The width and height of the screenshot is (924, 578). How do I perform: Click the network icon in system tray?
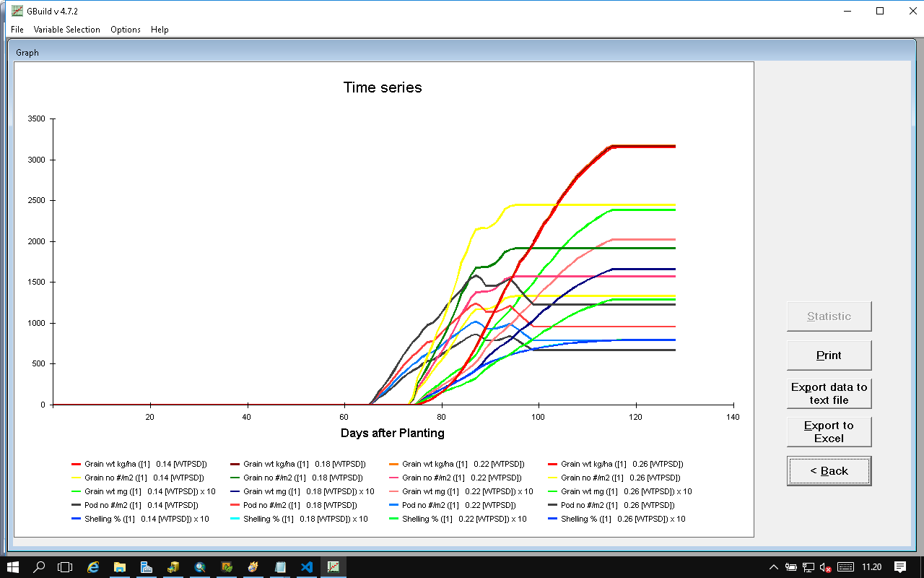808,567
